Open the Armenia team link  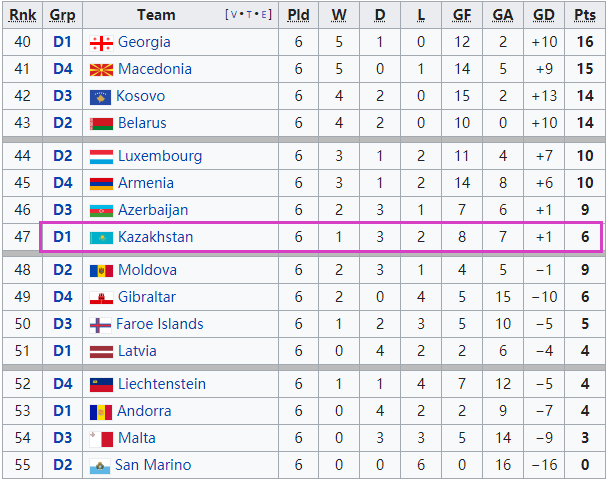tap(146, 184)
